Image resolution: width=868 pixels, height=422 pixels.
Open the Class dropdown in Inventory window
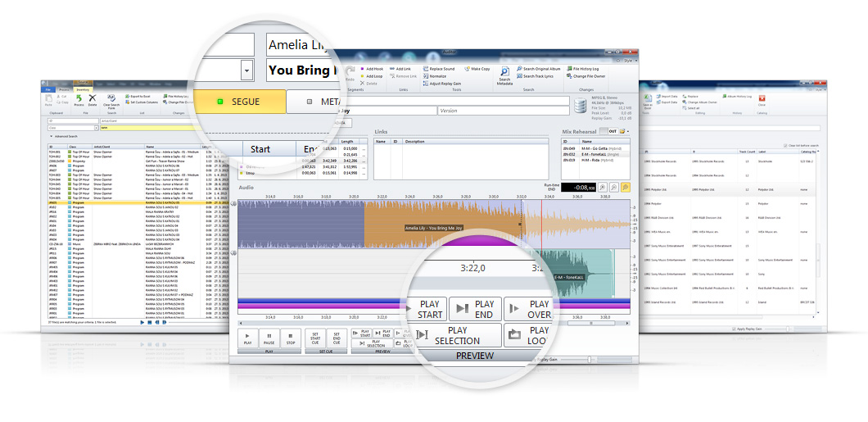[97, 128]
